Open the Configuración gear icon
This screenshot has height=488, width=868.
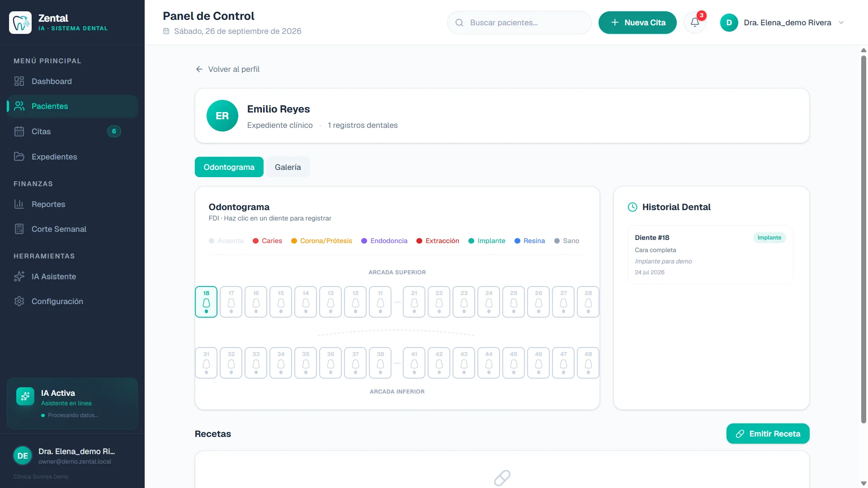pyautogui.click(x=19, y=301)
